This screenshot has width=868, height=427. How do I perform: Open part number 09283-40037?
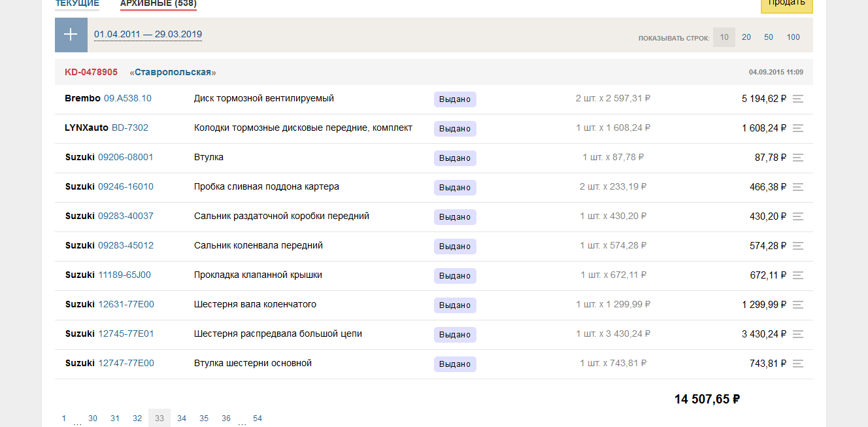click(125, 216)
